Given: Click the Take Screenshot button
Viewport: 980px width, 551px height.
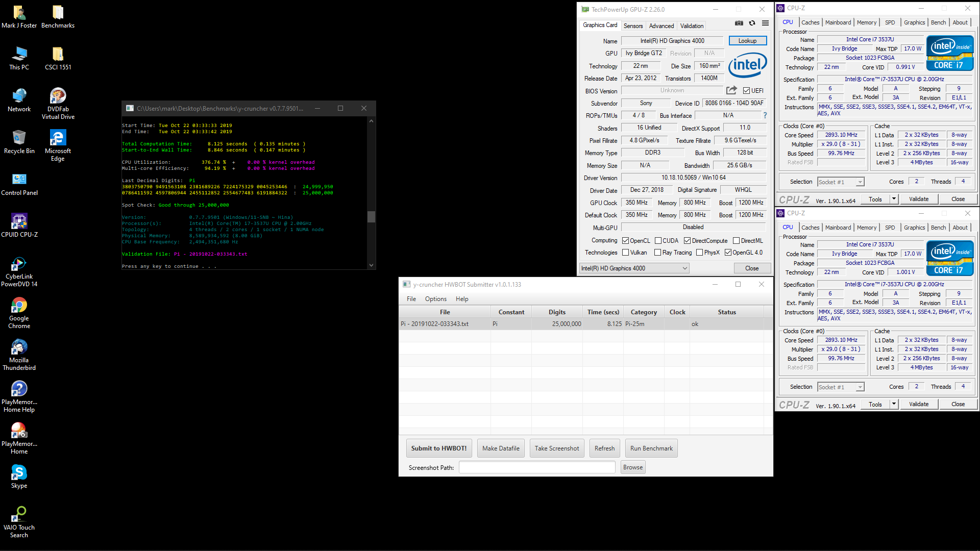Looking at the screenshot, I should click(x=557, y=448).
